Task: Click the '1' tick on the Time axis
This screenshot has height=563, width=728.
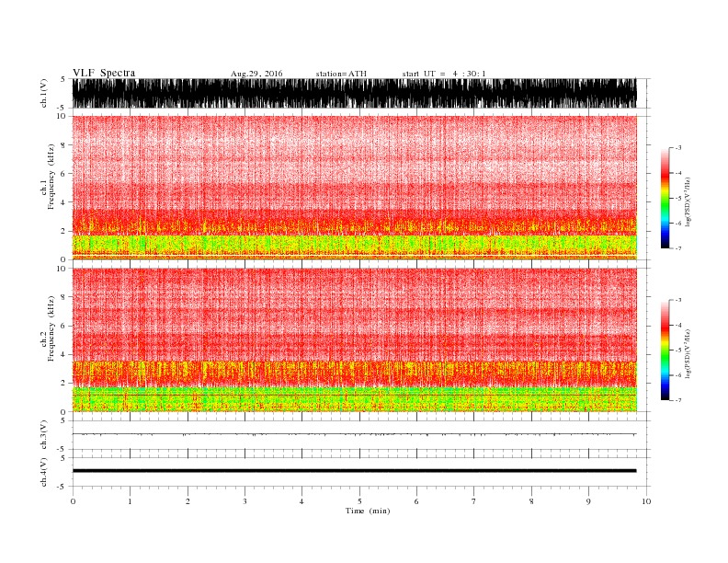Action: (130, 501)
